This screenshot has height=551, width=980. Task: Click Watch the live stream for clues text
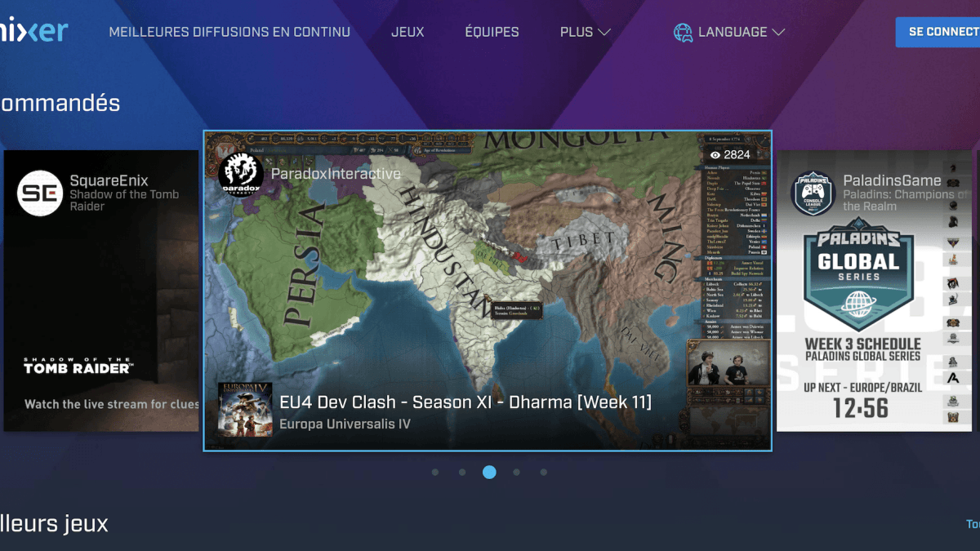(x=111, y=404)
